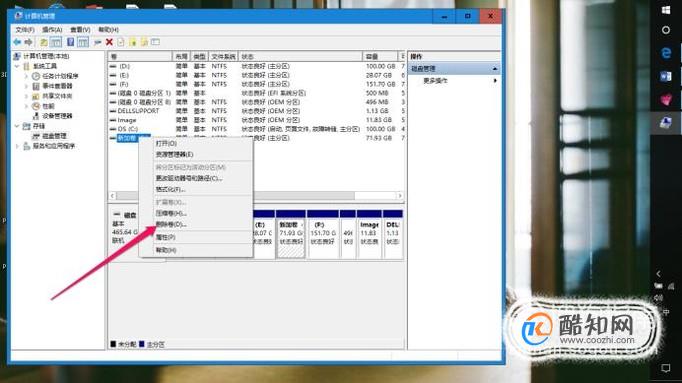Select the (F:) volume row
This screenshot has height=383, width=682.
click(x=257, y=84)
